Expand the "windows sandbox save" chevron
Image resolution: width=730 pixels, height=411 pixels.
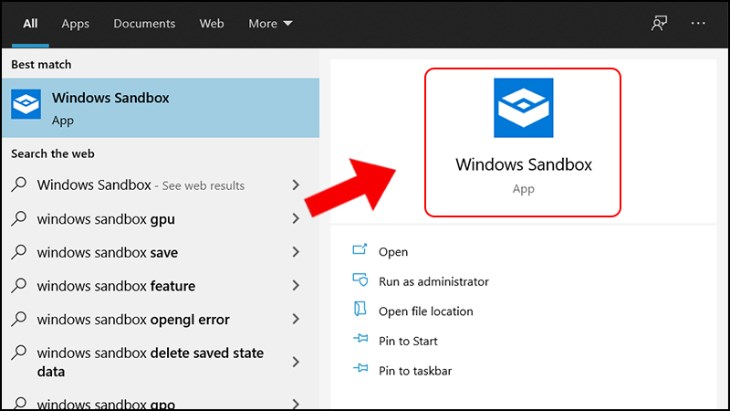coord(296,252)
